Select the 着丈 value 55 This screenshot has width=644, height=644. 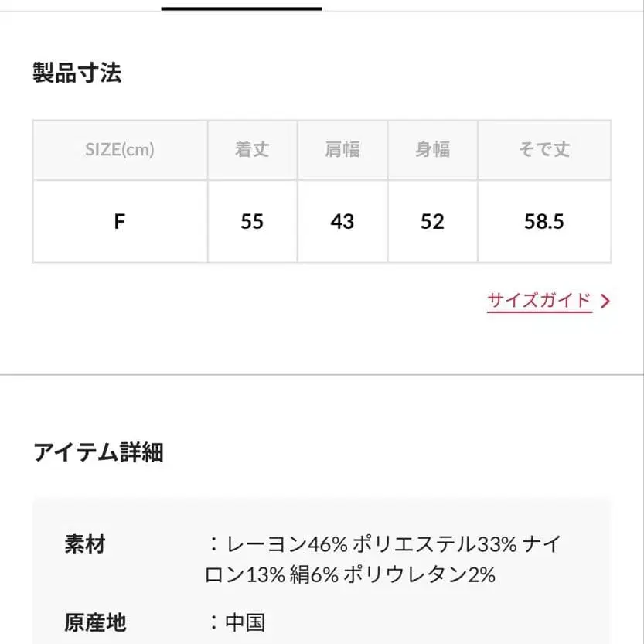[x=251, y=221]
